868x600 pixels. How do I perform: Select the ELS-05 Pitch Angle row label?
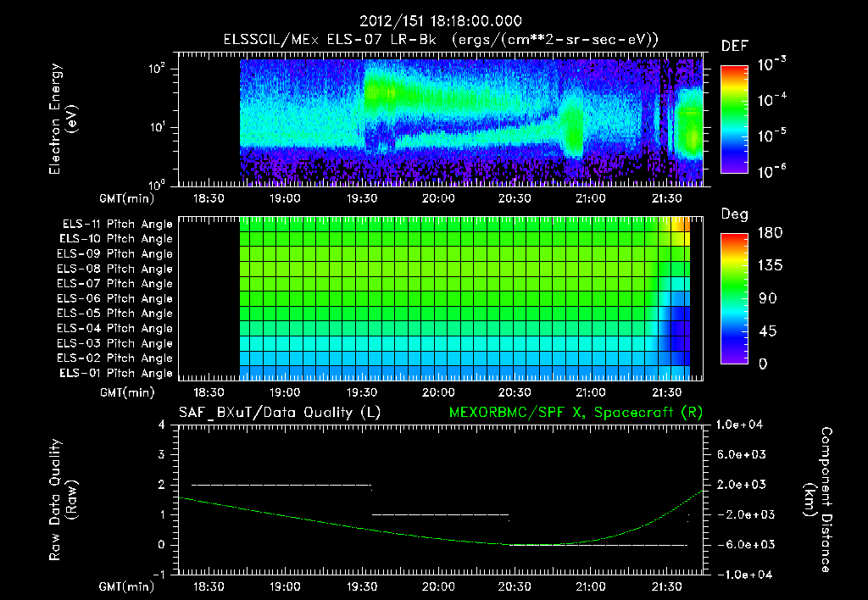[114, 314]
